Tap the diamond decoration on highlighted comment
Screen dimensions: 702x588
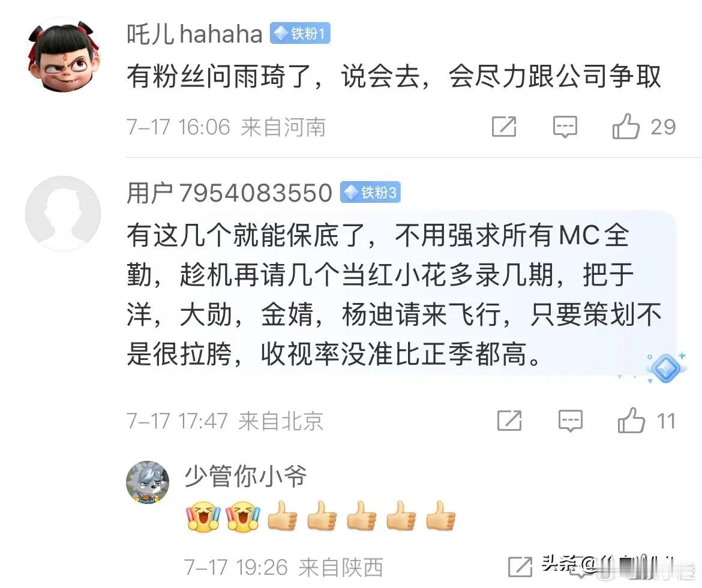point(666,368)
